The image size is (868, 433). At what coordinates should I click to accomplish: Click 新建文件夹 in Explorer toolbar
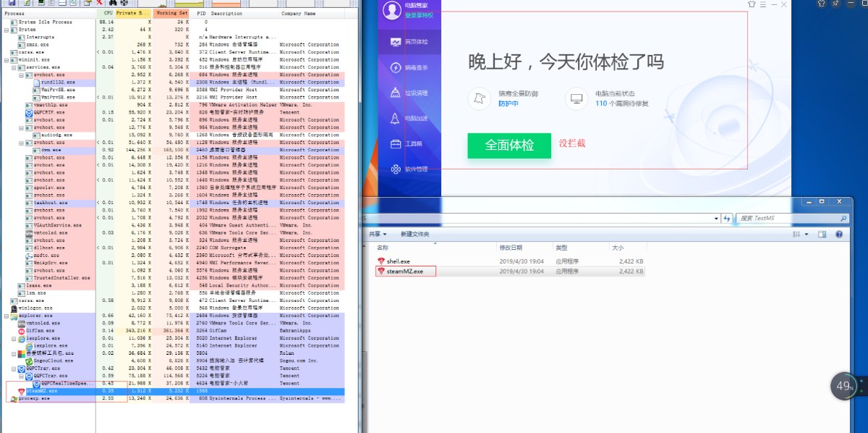click(415, 234)
